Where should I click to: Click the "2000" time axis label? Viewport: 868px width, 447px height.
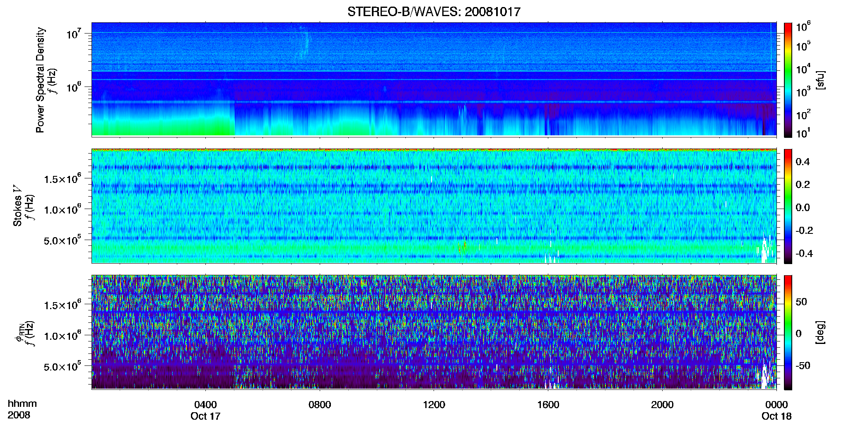662,405
